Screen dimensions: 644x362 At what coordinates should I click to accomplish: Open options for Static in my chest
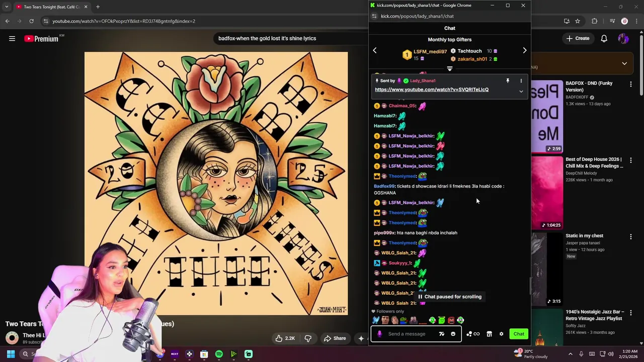631,236
